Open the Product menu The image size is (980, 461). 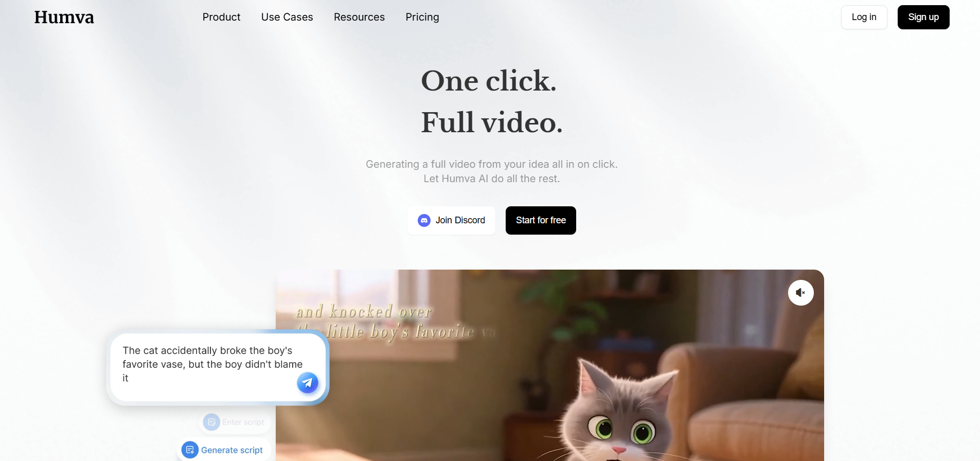click(x=221, y=17)
